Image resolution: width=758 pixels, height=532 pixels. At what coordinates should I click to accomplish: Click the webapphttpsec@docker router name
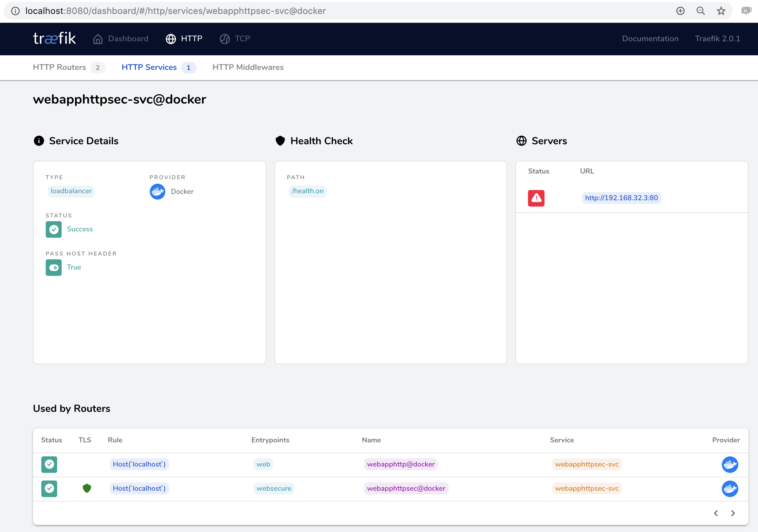tap(406, 488)
